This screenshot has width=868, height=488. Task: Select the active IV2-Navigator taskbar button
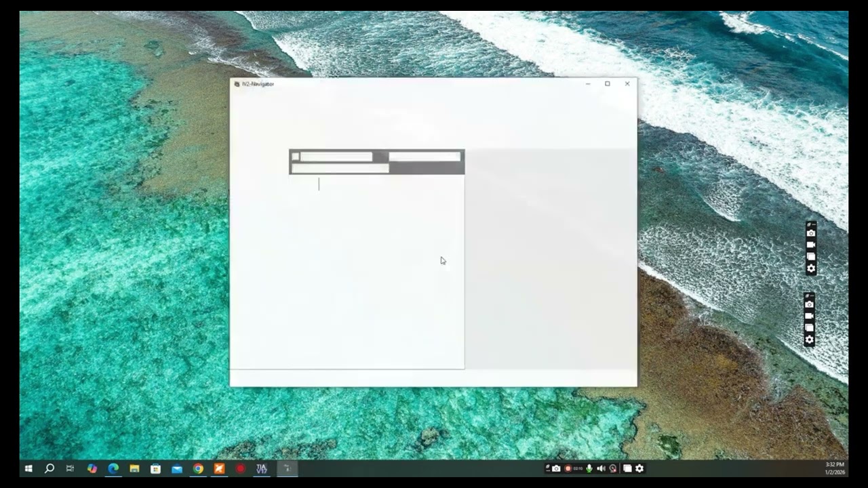tap(287, 468)
